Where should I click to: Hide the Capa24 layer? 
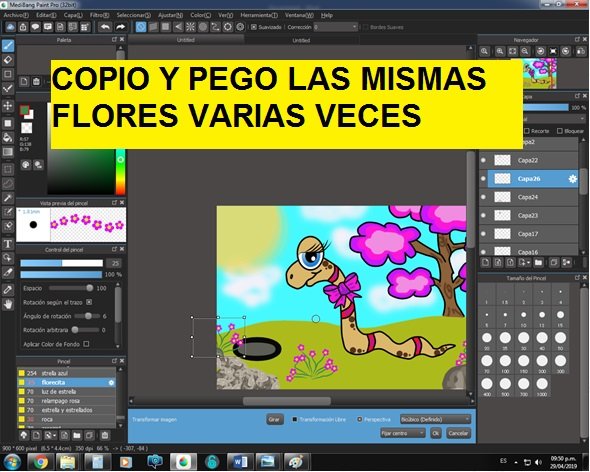click(x=484, y=197)
